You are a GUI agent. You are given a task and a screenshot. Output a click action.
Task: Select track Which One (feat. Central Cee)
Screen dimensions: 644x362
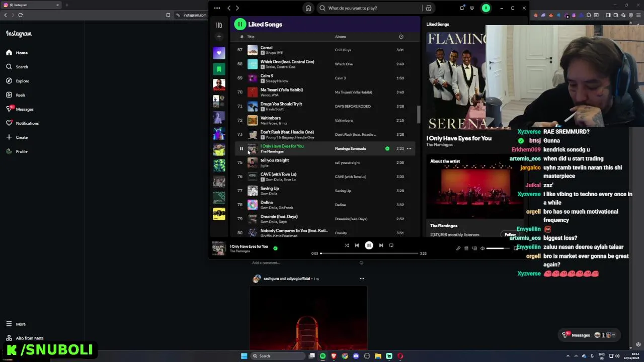tap(325, 64)
